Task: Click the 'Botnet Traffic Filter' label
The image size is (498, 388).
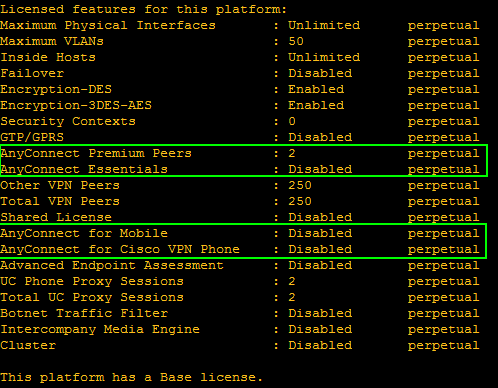Action: click(x=84, y=313)
